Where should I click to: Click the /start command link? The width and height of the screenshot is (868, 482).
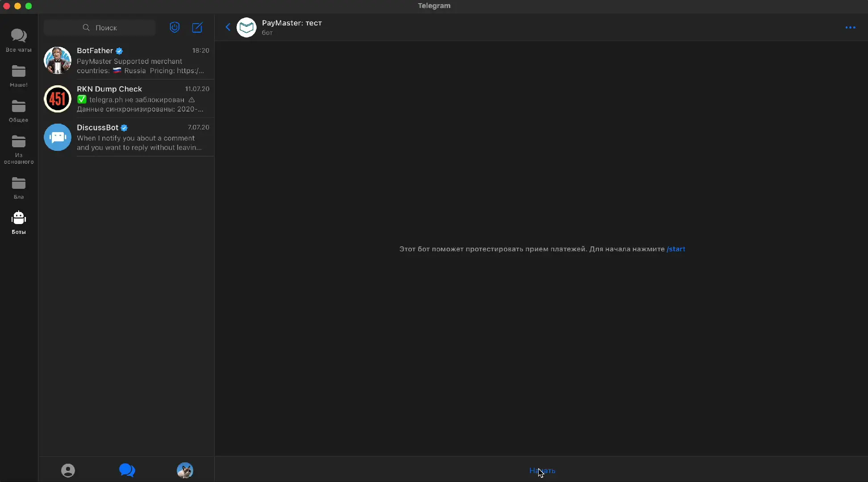click(676, 249)
